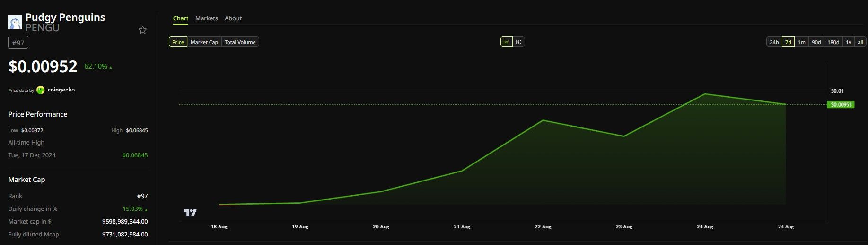Viewport: 868px width, 245px height.
Task: Click the 22 Aug axis label
Action: tap(543, 227)
